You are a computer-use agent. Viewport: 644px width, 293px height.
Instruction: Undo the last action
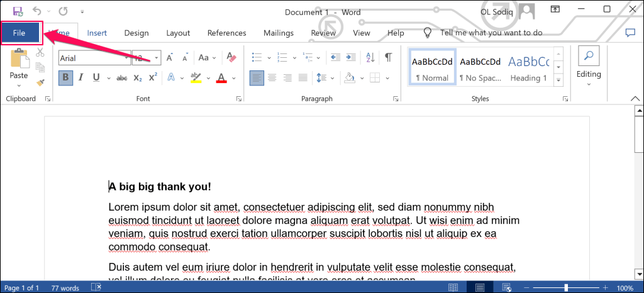pos(37,11)
